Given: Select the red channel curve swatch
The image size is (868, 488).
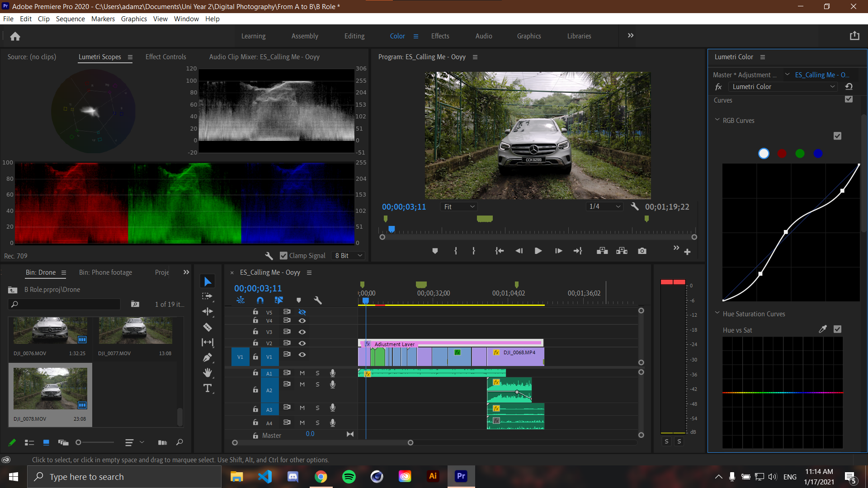Looking at the screenshot, I should click(x=782, y=154).
